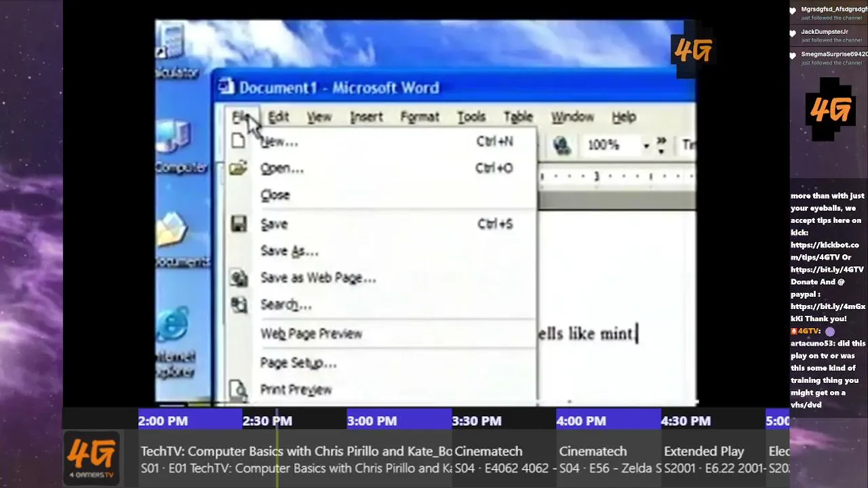Click the floppy disk icon beside Save

click(238, 224)
